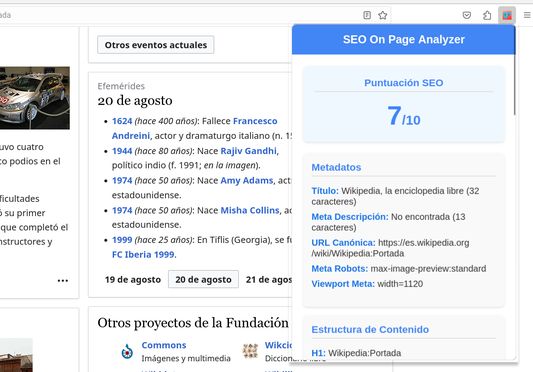Screen dimensions: 533x372
Task: Click the rally car thumbnail image
Action: (35, 98)
